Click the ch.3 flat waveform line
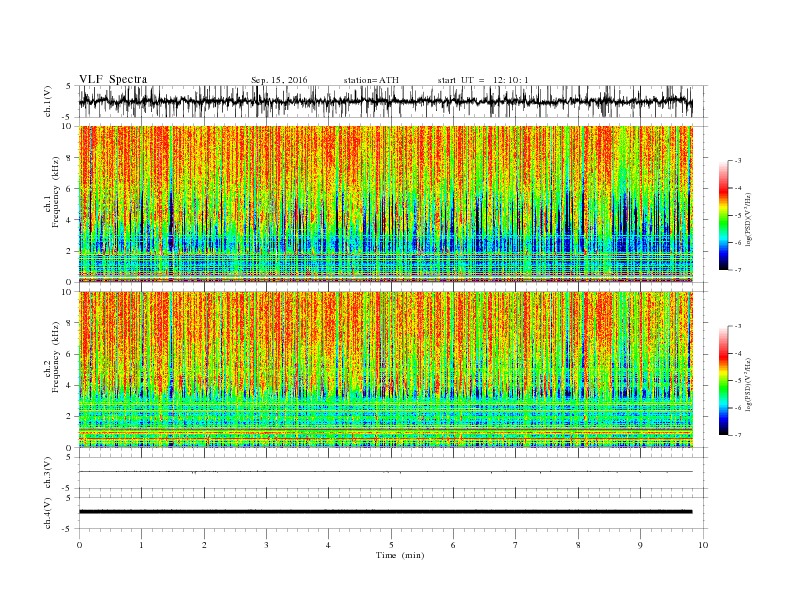Viewport: 792px width, 612px height. click(385, 472)
